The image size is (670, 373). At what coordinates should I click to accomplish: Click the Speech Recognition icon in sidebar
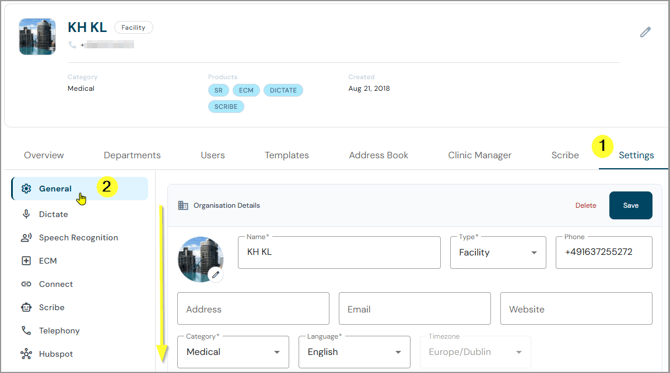pos(26,238)
